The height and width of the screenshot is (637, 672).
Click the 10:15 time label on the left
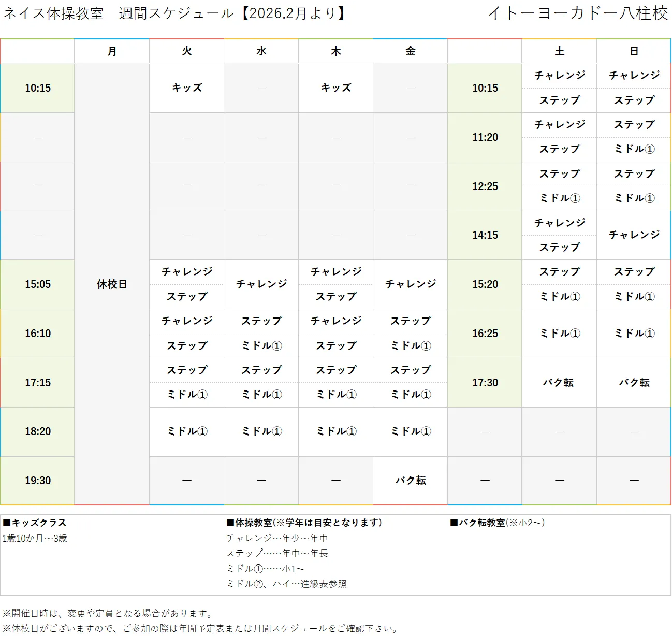tap(37, 88)
